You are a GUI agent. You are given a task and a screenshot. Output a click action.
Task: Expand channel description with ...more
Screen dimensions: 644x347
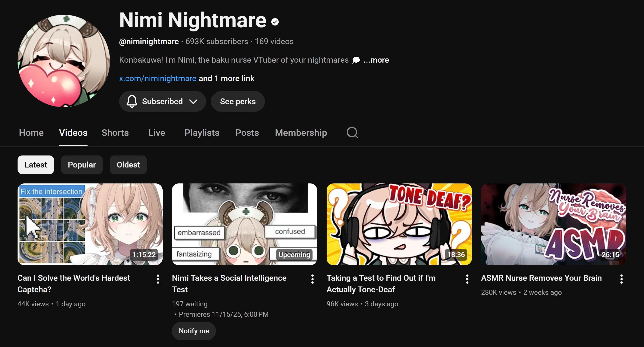376,60
